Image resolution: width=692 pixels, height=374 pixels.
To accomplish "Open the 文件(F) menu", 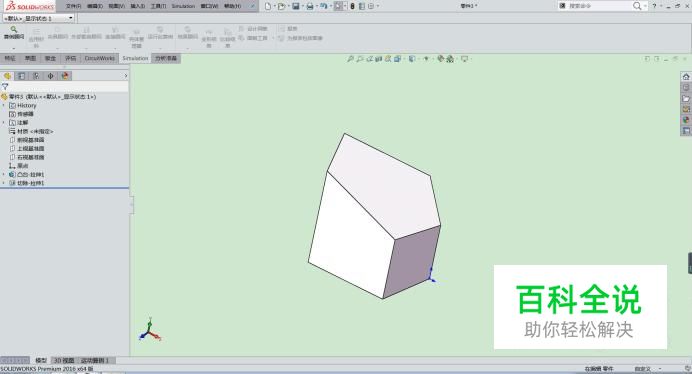I will click(x=74, y=6).
